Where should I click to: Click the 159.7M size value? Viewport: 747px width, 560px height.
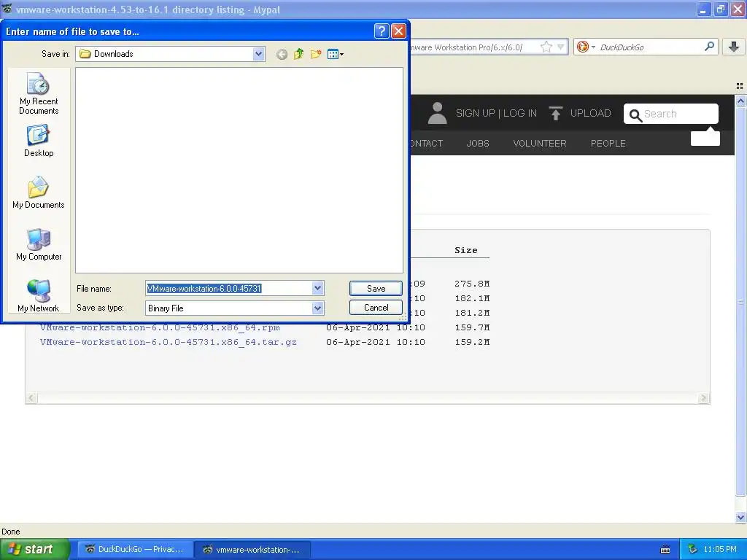472,327
